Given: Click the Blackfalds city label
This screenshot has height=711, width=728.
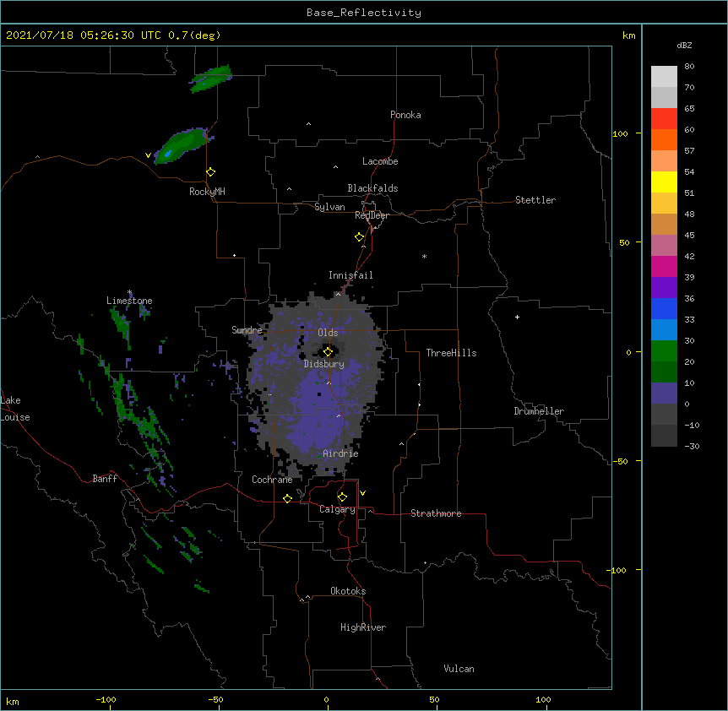Looking at the screenshot, I should tap(372, 188).
